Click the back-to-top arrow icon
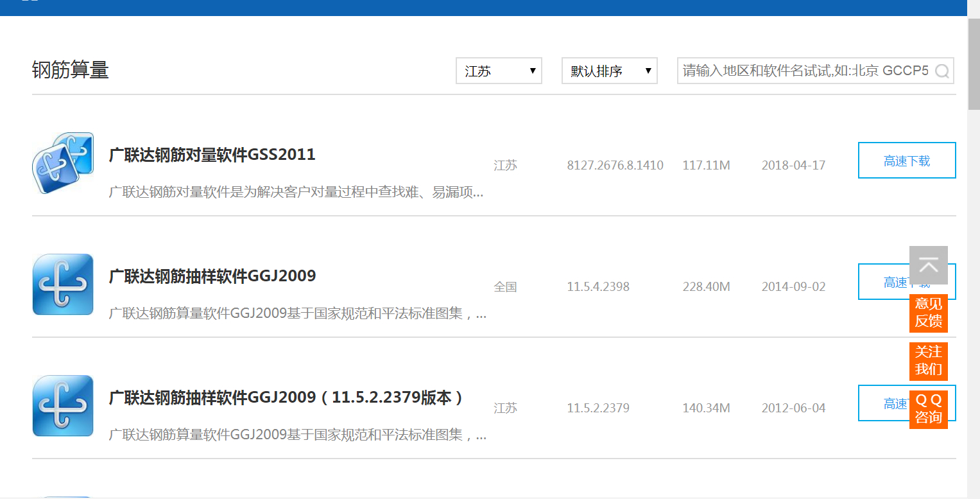Viewport: 980px width, 499px height. (928, 265)
